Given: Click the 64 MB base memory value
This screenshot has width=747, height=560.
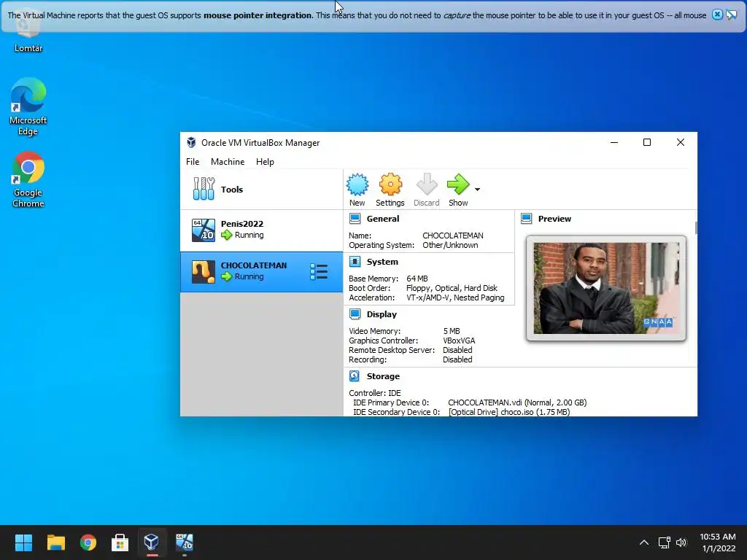Looking at the screenshot, I should [417, 279].
